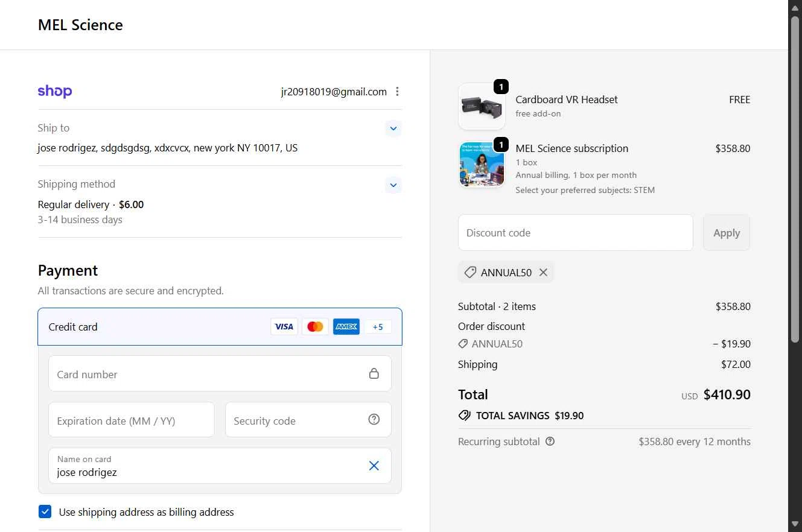Open the Security code help icon
The height and width of the screenshot is (532, 802).
pyautogui.click(x=374, y=419)
